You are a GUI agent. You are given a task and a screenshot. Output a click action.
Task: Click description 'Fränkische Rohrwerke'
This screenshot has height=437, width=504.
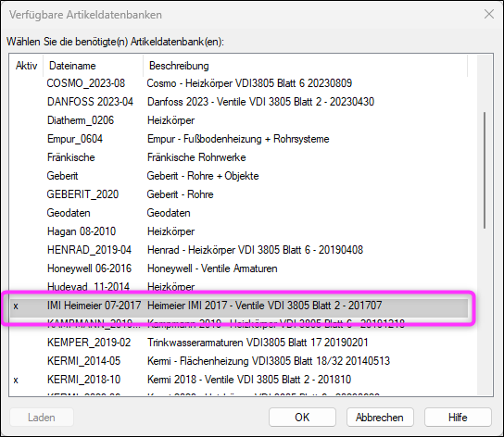(x=196, y=157)
